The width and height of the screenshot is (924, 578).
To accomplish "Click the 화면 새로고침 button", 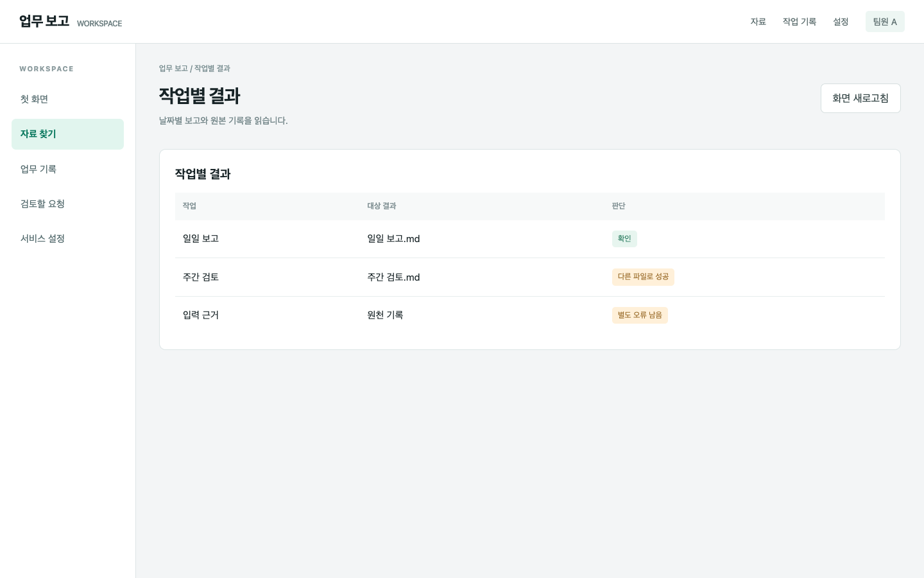I will [860, 98].
